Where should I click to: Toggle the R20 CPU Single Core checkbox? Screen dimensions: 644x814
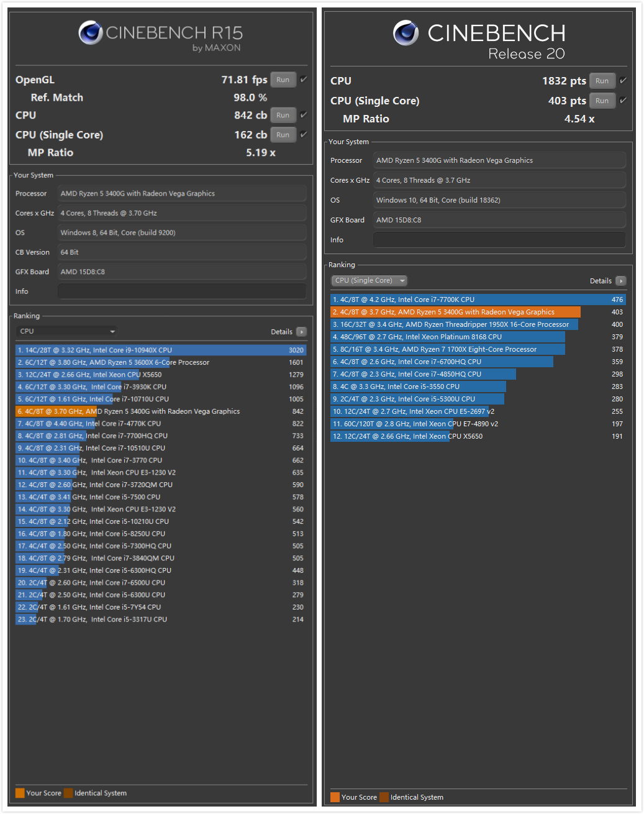coord(623,101)
